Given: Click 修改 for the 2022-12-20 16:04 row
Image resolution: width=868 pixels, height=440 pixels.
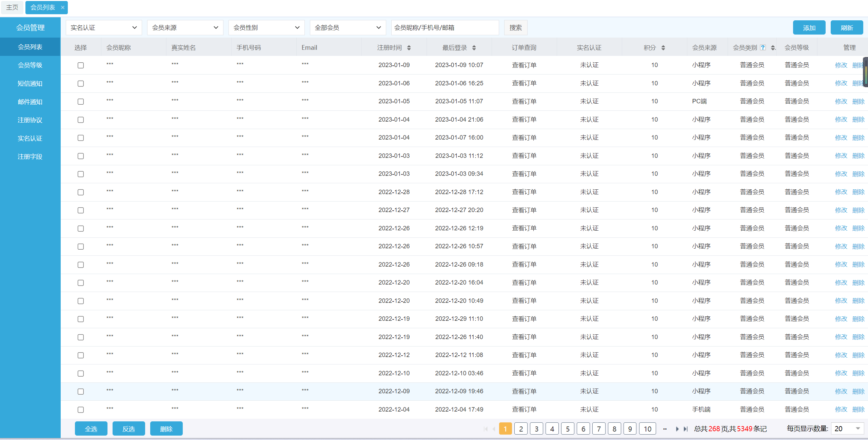Looking at the screenshot, I should 841,282.
